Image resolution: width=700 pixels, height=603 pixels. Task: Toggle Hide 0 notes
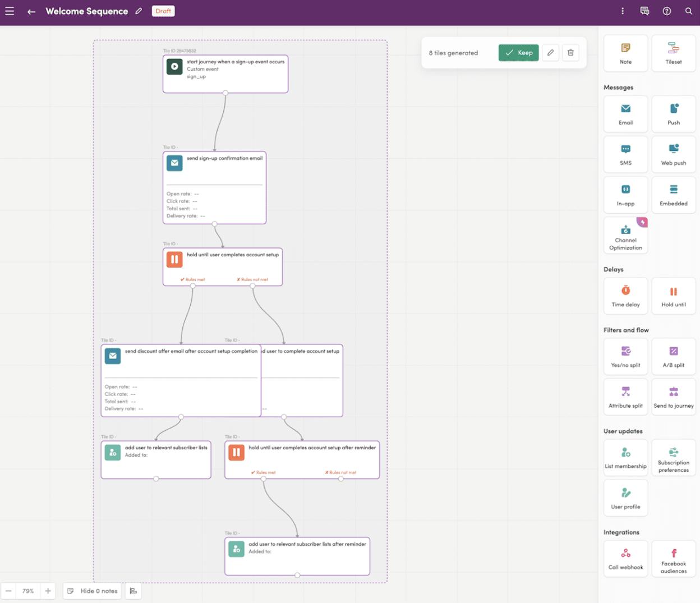(x=93, y=591)
